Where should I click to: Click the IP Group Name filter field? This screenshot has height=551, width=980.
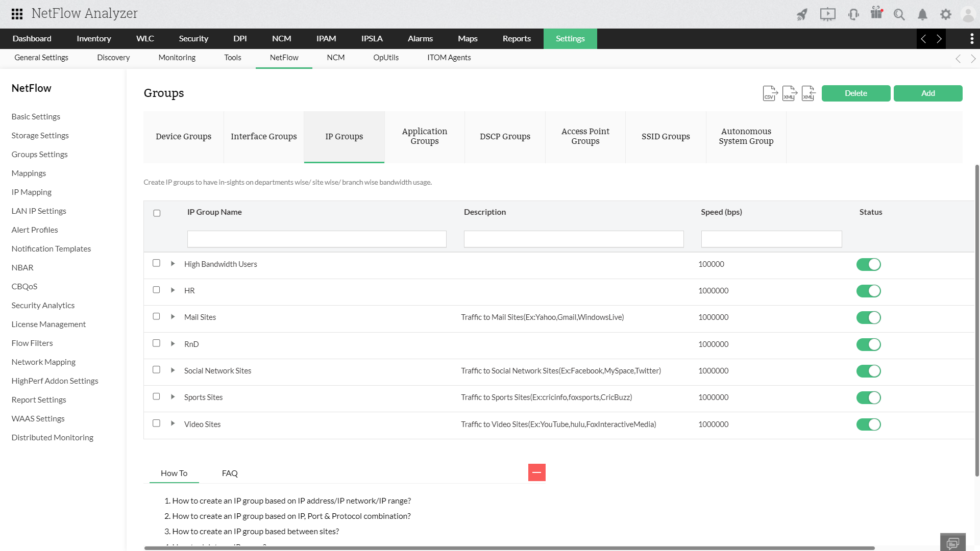[316, 239]
